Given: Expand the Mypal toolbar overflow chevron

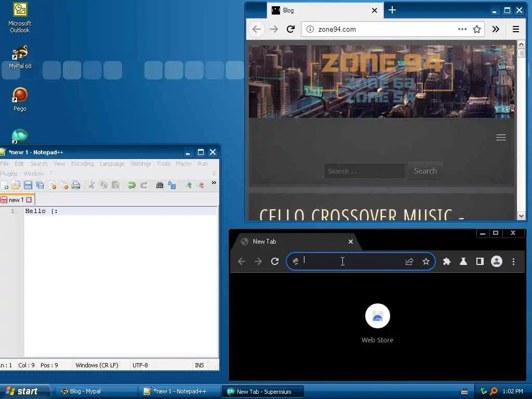Looking at the screenshot, I should (x=496, y=29).
